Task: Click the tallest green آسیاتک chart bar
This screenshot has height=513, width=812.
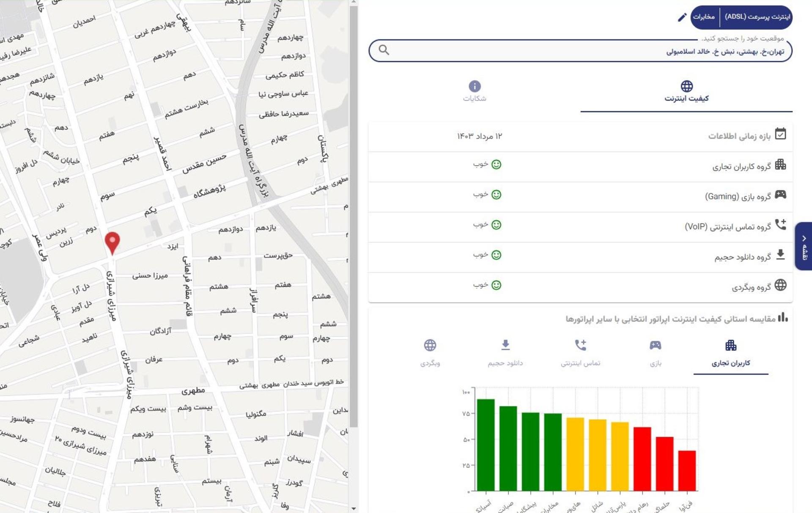Action: pyautogui.click(x=486, y=445)
